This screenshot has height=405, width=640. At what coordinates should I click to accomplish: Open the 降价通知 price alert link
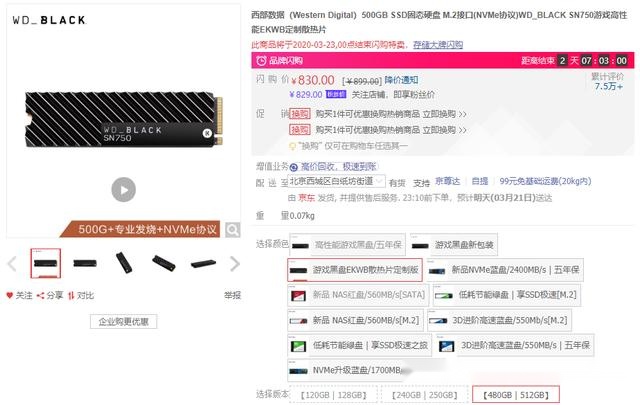click(x=401, y=80)
